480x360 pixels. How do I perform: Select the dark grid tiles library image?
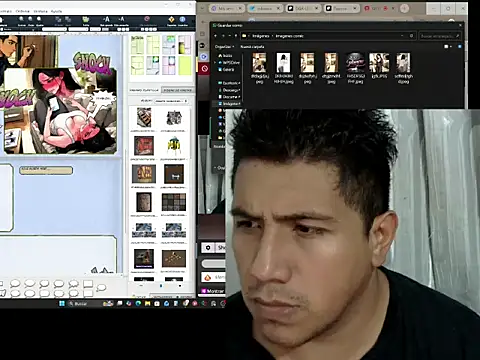tap(174, 202)
